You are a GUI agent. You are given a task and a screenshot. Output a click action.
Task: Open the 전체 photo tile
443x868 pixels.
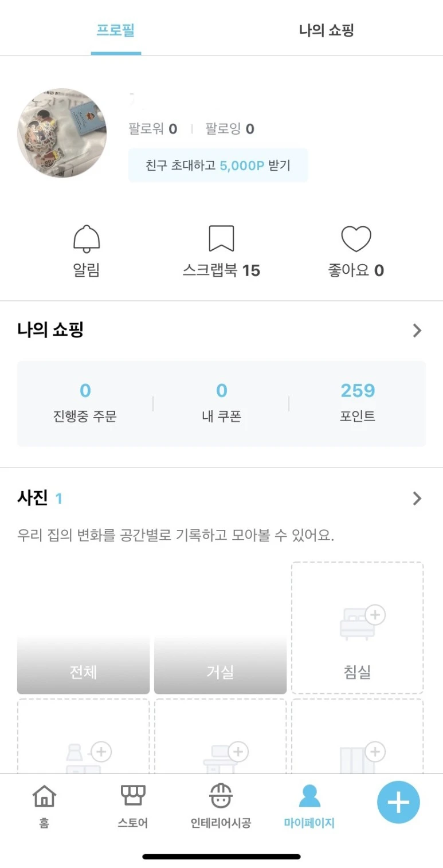pyautogui.click(x=83, y=627)
